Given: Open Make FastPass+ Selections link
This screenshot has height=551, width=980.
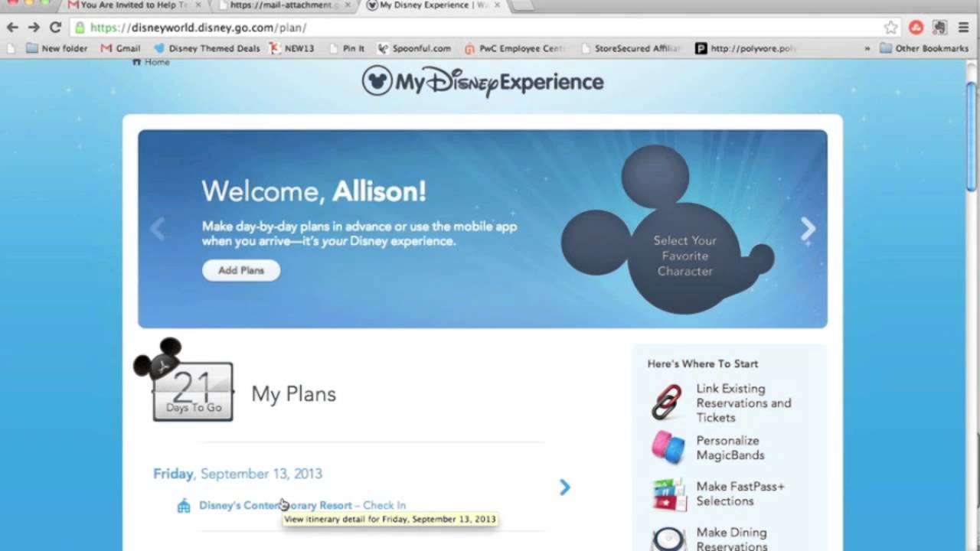Looking at the screenshot, I should (740, 494).
